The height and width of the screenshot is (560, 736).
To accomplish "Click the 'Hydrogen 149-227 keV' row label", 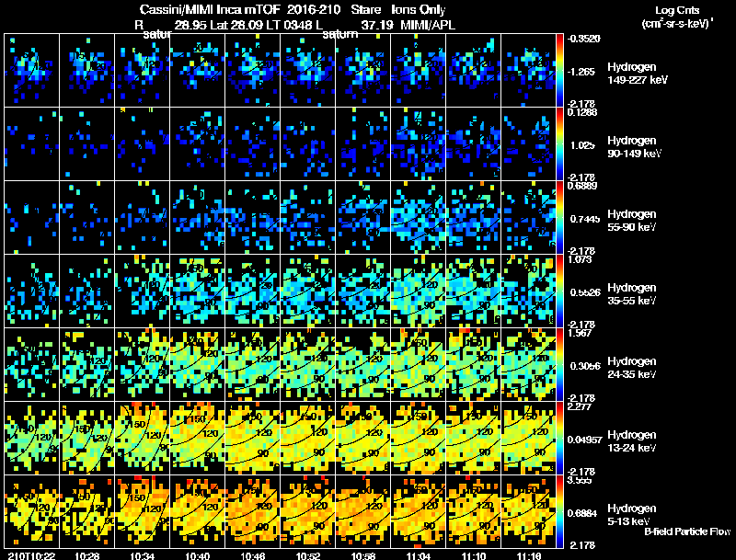I will click(x=637, y=74).
